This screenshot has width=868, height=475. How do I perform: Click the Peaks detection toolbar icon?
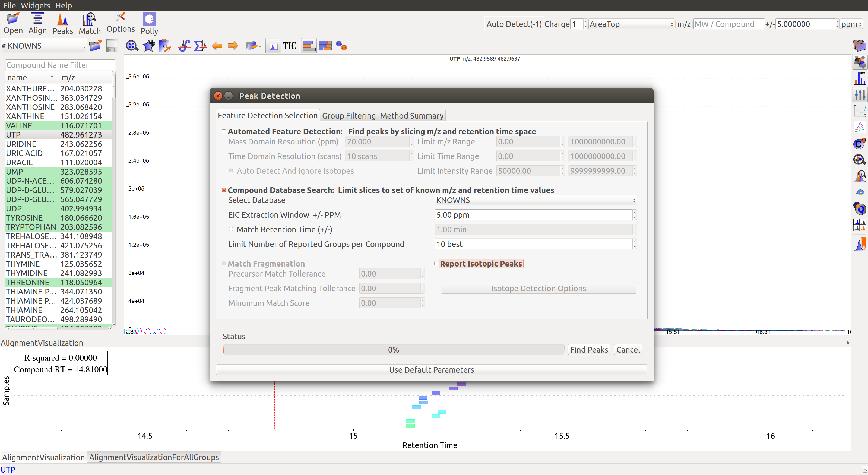63,24
